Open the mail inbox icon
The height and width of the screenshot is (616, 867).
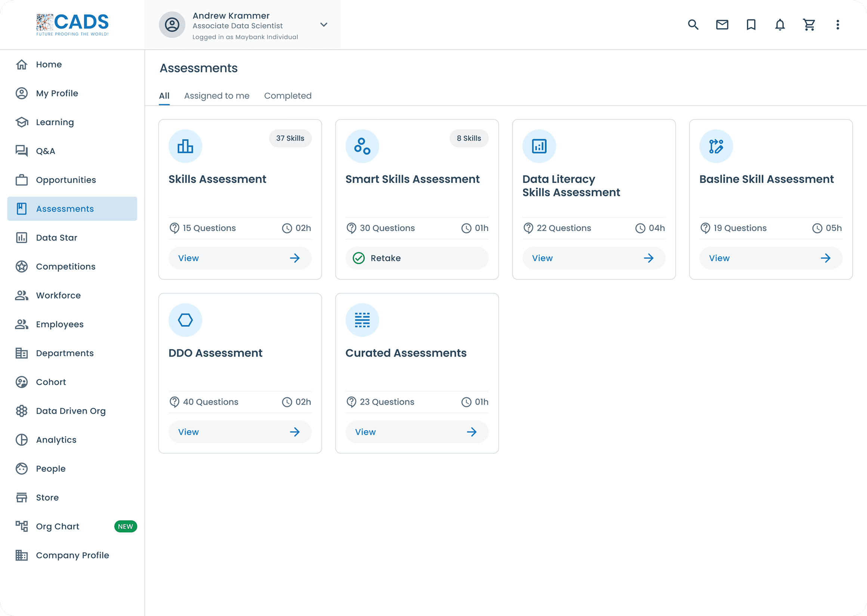(x=722, y=25)
